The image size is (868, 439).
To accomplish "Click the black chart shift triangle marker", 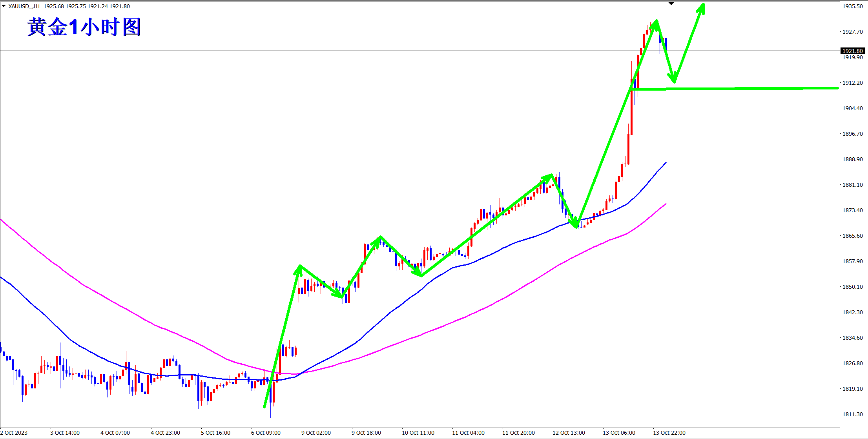I will tap(671, 3).
